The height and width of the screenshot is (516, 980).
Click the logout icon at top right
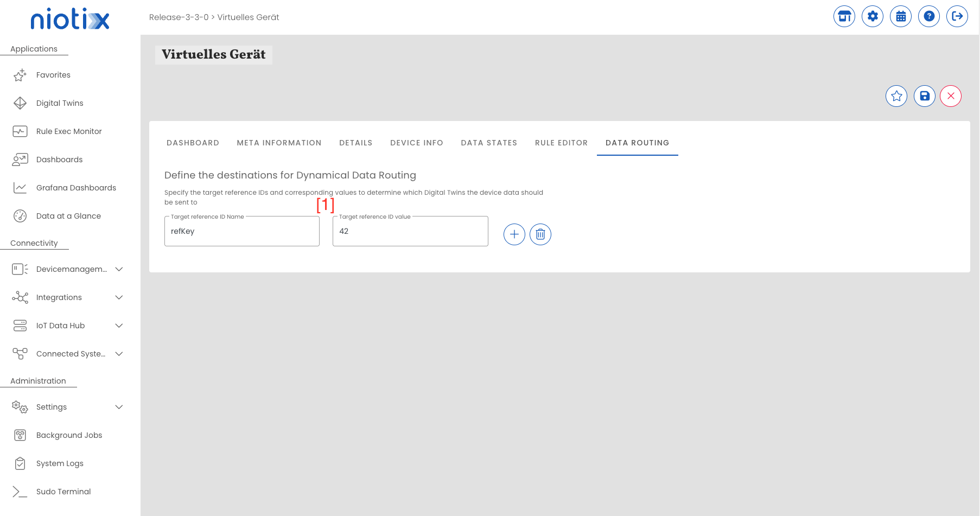(957, 16)
